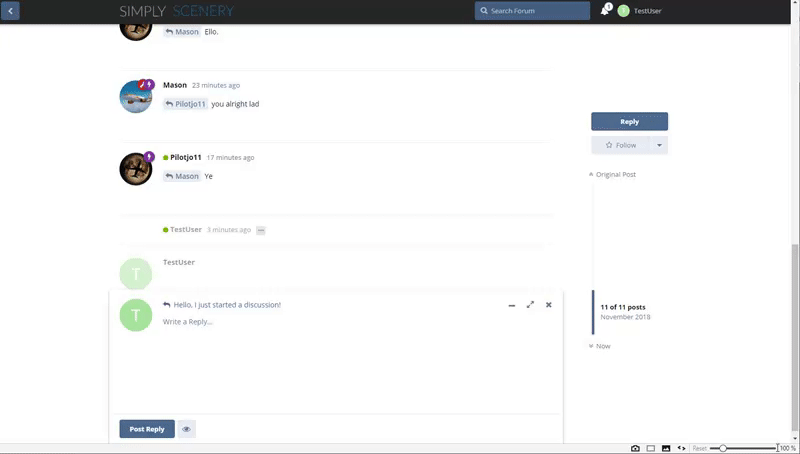Click the TestUser avatar in the composer
The width and height of the screenshot is (800, 454).
[136, 315]
